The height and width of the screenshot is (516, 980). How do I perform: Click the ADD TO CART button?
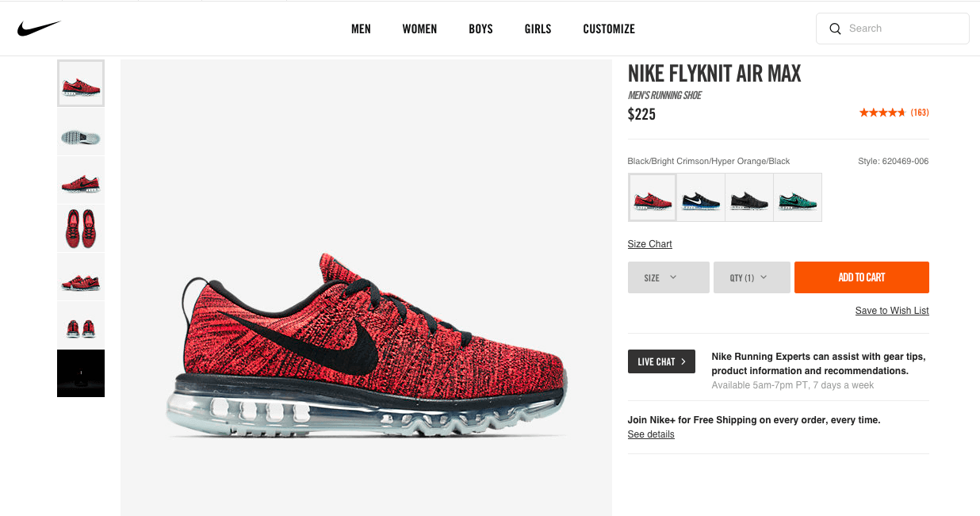click(x=862, y=277)
